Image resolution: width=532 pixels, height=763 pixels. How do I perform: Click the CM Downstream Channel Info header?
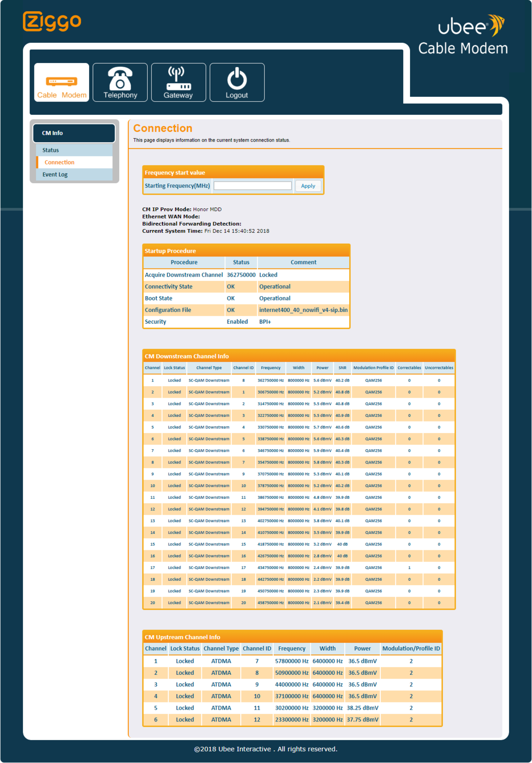click(299, 356)
